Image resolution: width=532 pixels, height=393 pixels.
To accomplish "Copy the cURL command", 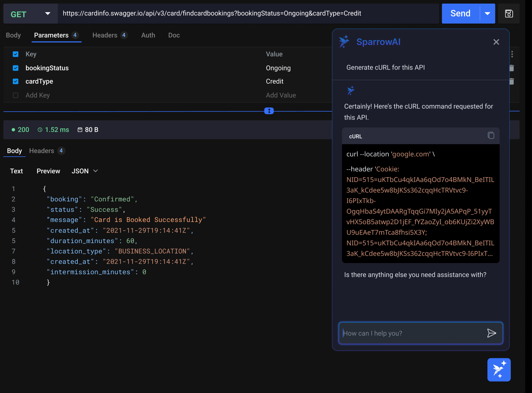I will pos(491,135).
